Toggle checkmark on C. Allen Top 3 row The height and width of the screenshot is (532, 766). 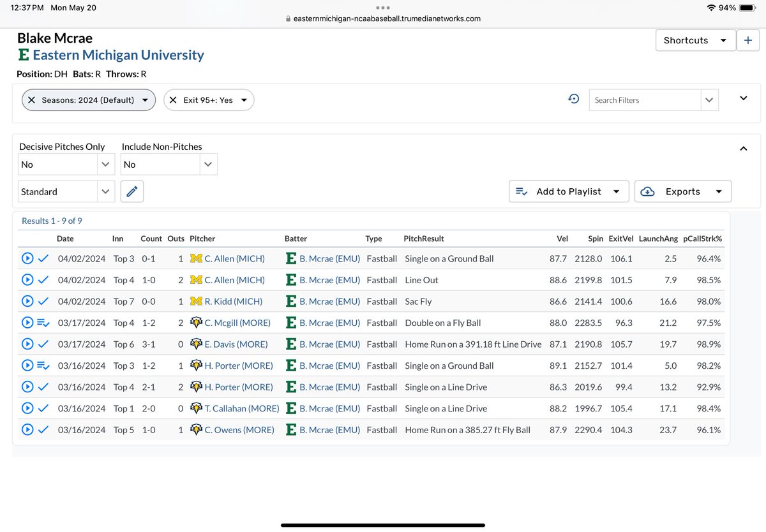43,259
